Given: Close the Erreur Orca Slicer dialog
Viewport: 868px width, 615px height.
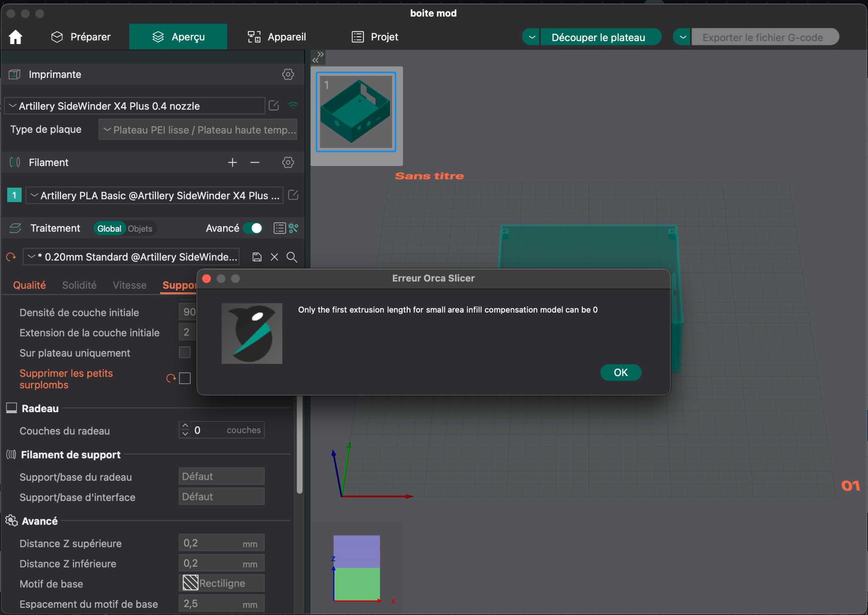Looking at the screenshot, I should [207, 279].
